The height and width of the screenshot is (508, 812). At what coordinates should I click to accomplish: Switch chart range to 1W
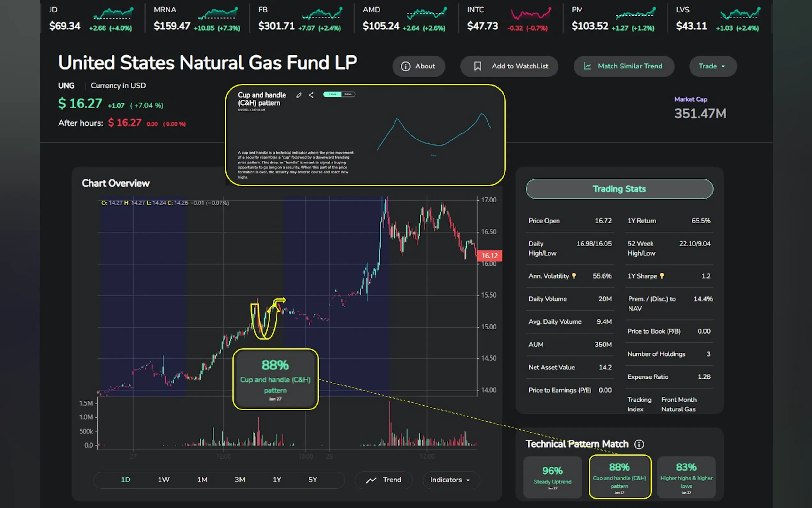point(164,480)
